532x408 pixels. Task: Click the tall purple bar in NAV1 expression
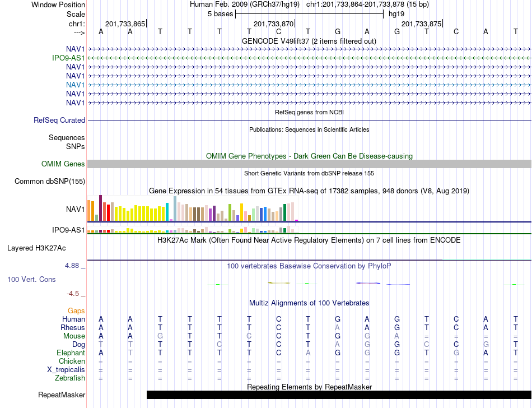(100, 208)
